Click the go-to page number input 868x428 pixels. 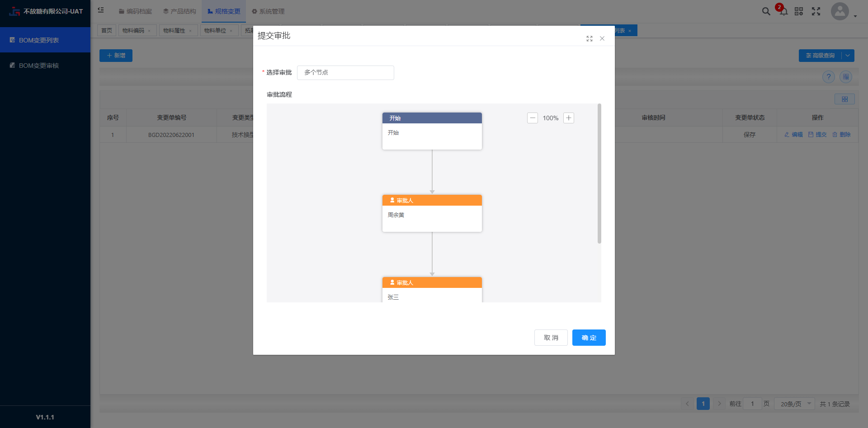coord(752,404)
